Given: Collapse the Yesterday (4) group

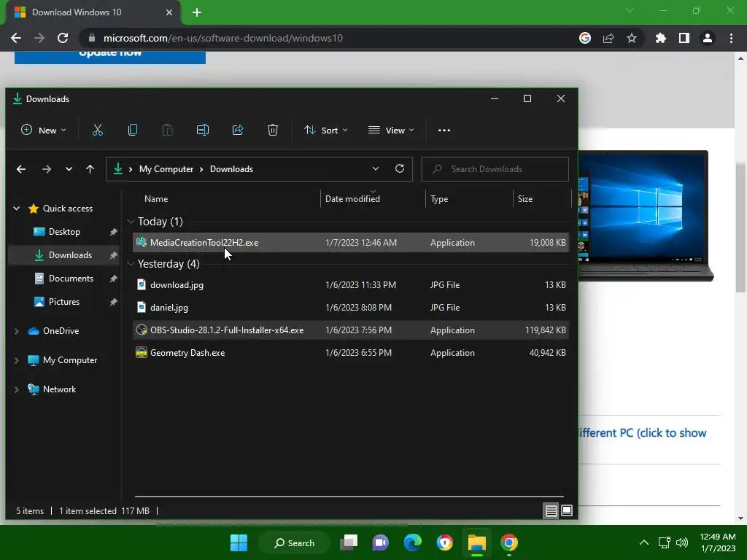Looking at the screenshot, I should 131,264.
